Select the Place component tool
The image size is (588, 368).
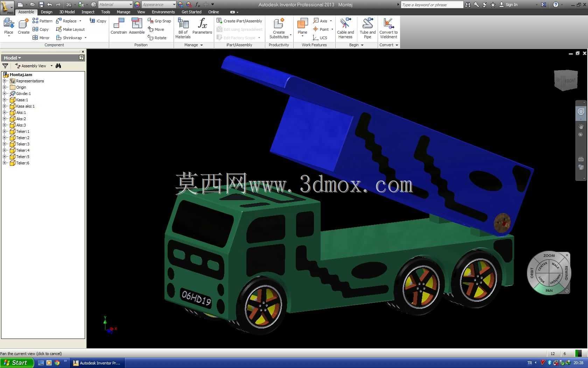click(8, 27)
